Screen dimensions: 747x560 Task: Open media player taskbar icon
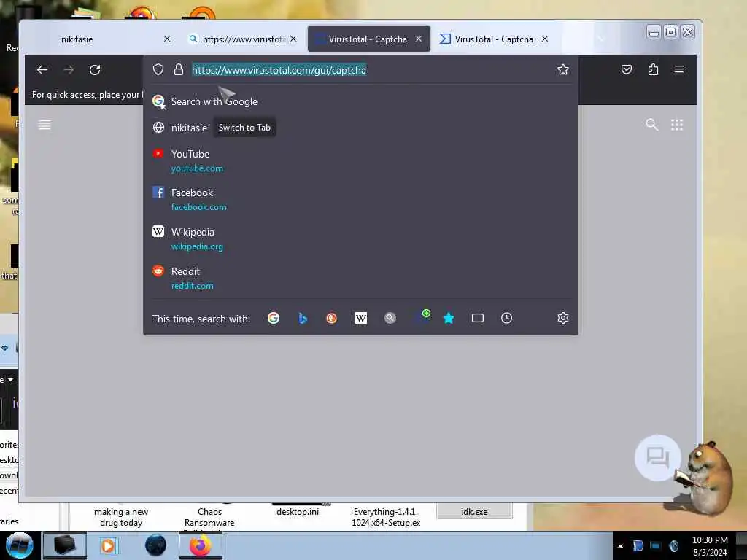[108, 545]
